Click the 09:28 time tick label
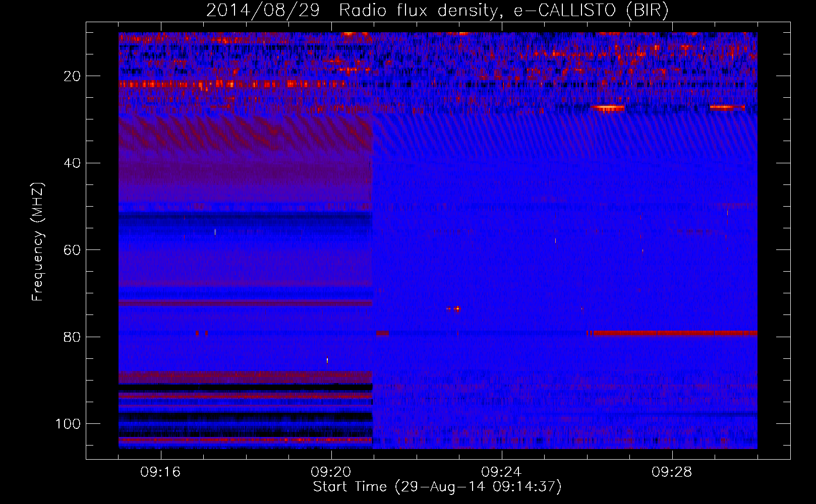 [672, 472]
